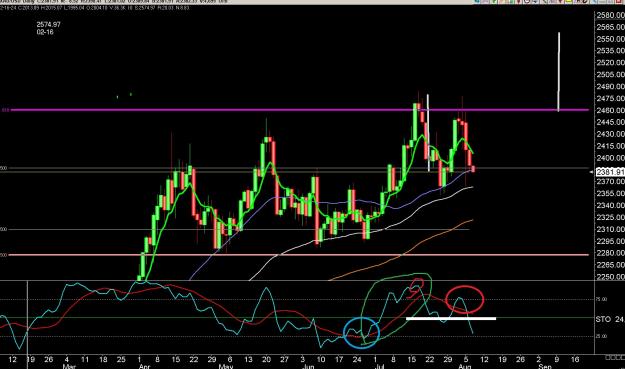
Task: Click the current price box 2381.91
Action: point(610,172)
